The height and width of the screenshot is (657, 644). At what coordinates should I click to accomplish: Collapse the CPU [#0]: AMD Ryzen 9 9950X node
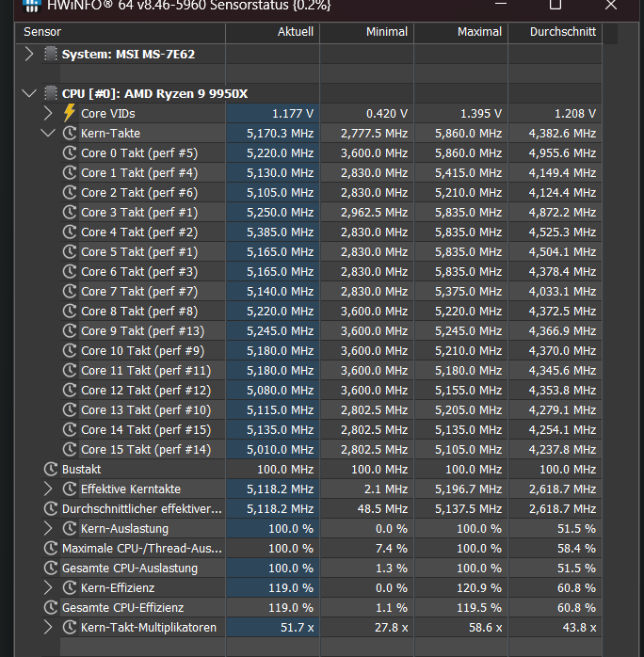29,93
